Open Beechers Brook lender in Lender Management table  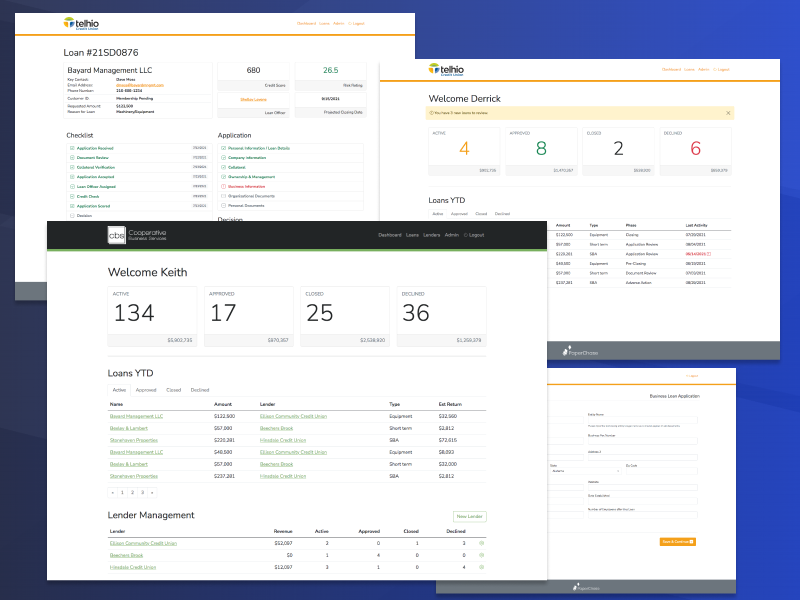[x=127, y=555]
